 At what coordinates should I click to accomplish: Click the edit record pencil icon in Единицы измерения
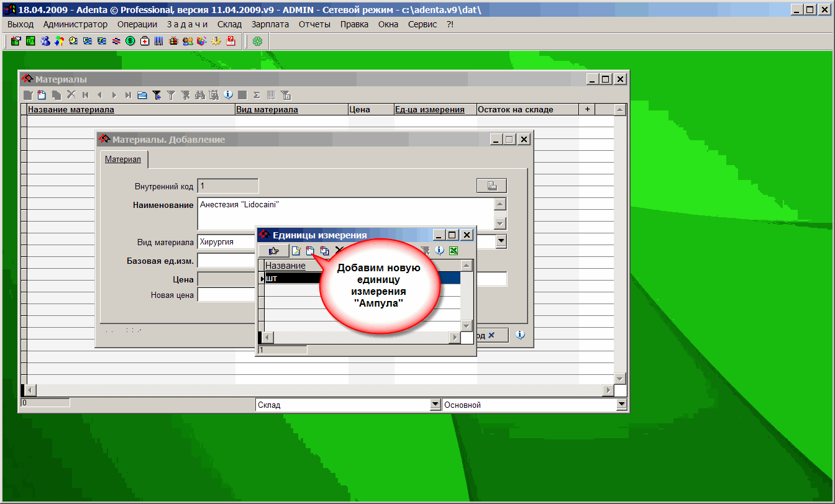pyautogui.click(x=296, y=251)
